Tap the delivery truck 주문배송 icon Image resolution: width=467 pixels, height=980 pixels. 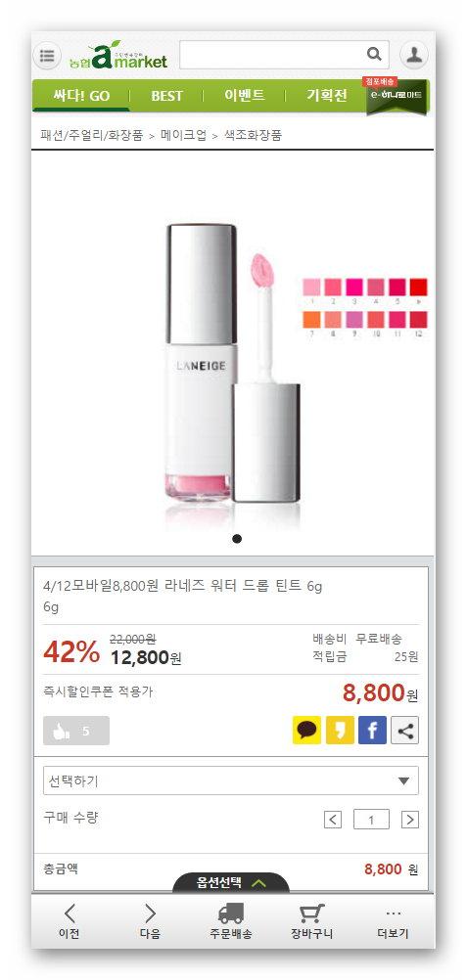pyautogui.click(x=231, y=922)
